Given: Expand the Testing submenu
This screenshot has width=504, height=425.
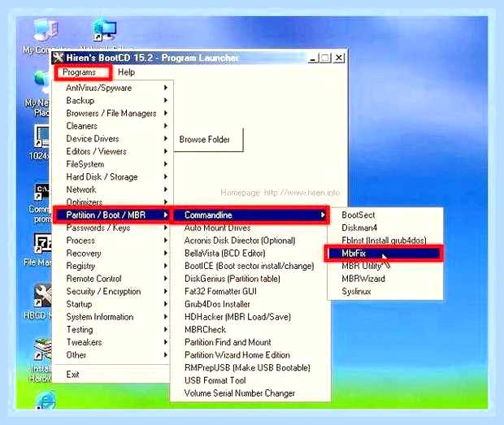Looking at the screenshot, I should pyautogui.click(x=112, y=330).
